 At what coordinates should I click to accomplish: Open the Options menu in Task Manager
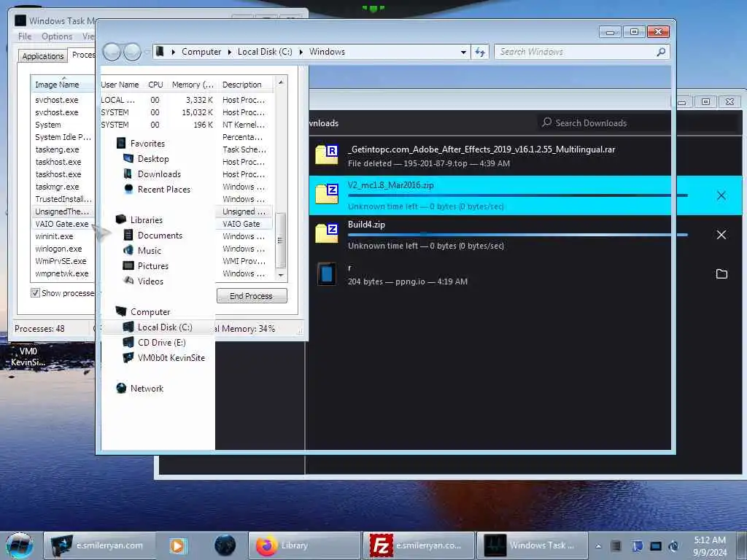57,36
